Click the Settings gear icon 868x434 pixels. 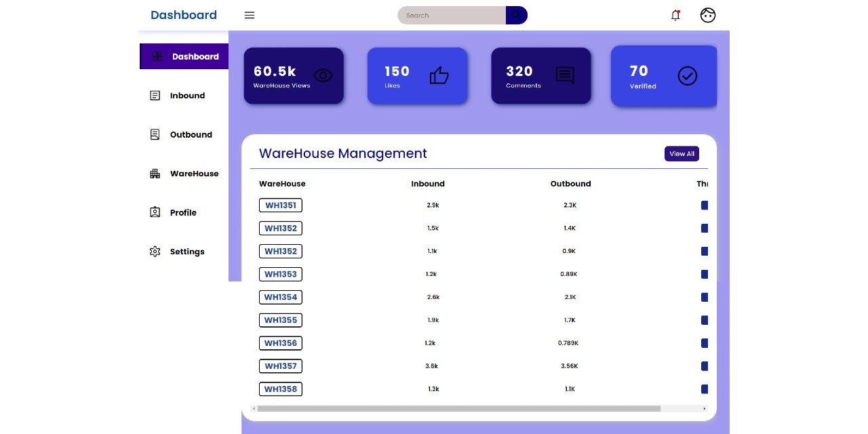click(x=155, y=252)
